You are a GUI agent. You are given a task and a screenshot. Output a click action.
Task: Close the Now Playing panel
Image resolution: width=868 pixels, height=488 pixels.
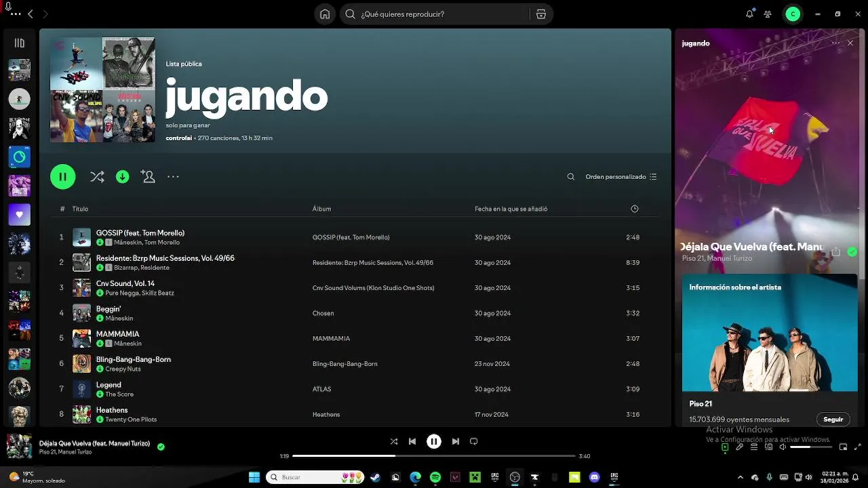(x=850, y=43)
